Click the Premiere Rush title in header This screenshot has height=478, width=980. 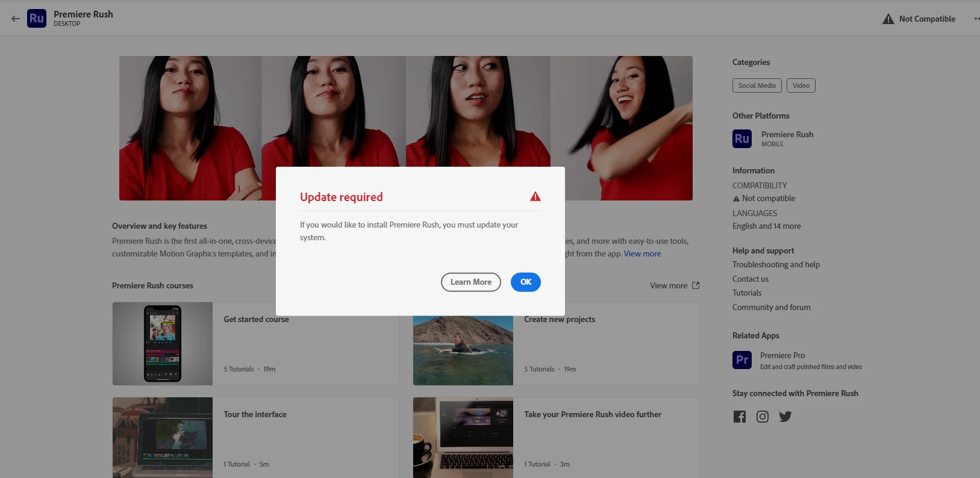tap(83, 14)
